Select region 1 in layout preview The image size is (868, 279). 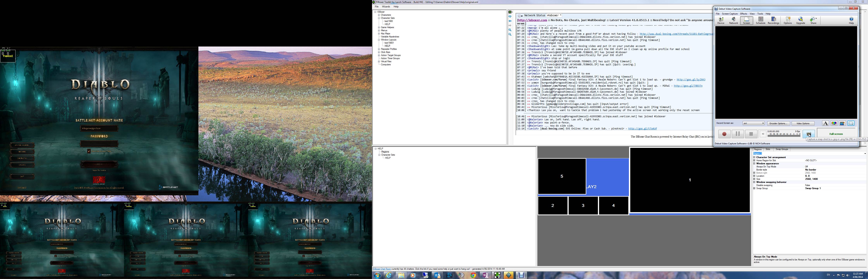(690, 180)
